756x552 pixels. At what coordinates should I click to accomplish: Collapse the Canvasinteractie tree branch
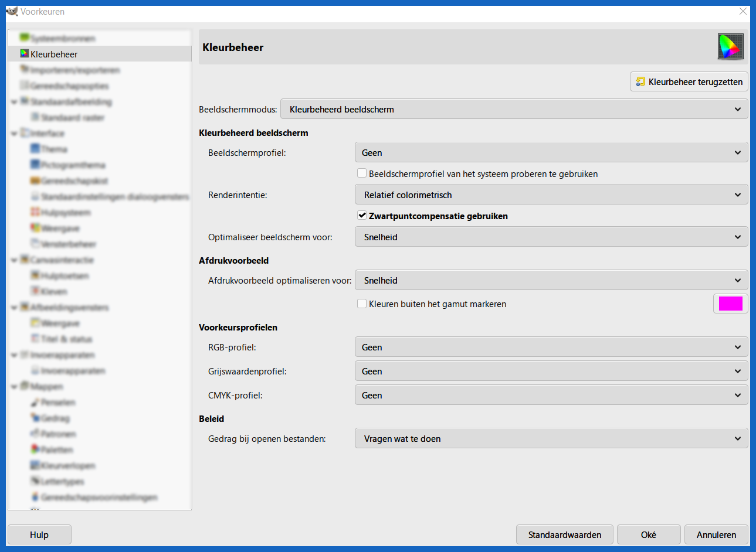14,260
